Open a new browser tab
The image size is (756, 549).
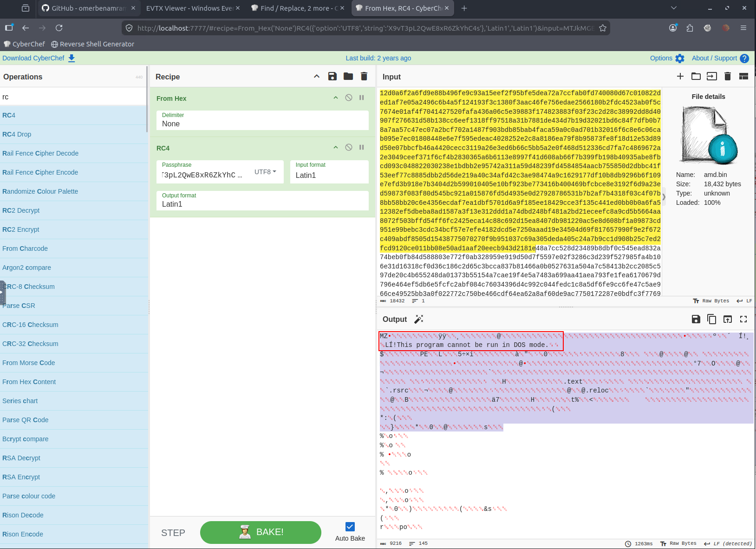click(464, 8)
